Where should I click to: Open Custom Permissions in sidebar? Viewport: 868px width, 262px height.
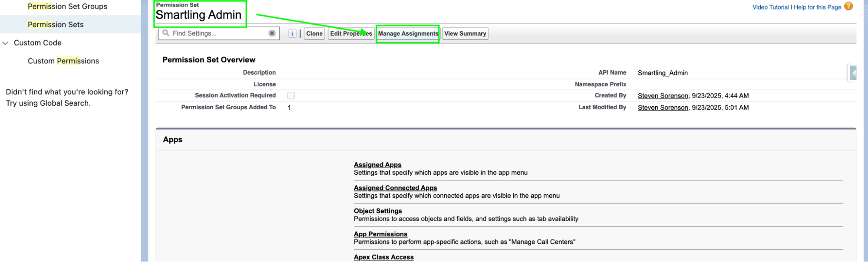pos(63,61)
